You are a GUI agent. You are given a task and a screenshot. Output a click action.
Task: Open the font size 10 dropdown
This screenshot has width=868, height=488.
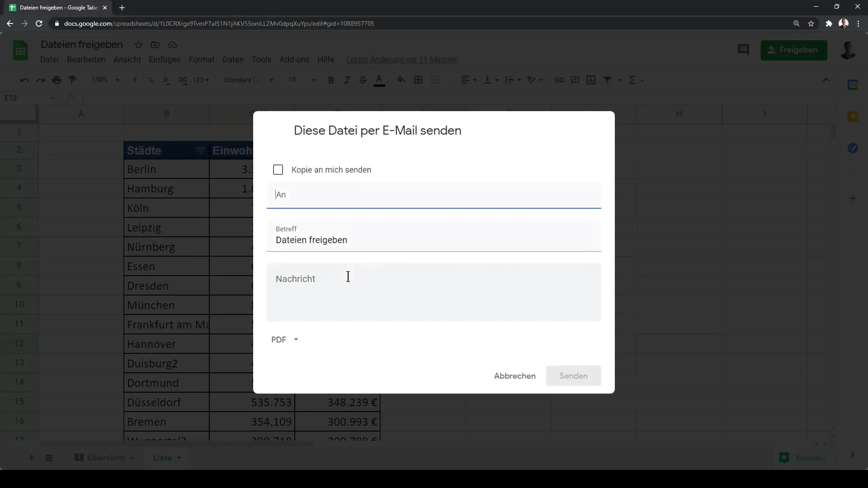pos(302,80)
